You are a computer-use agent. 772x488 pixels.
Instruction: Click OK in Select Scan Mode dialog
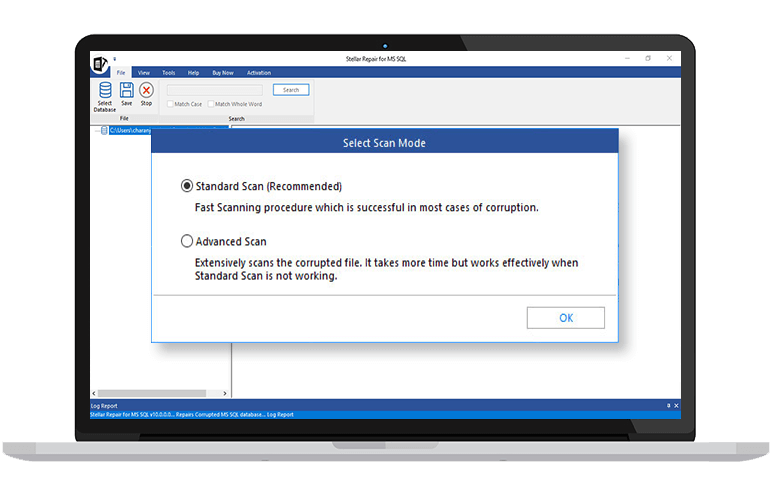coord(566,318)
